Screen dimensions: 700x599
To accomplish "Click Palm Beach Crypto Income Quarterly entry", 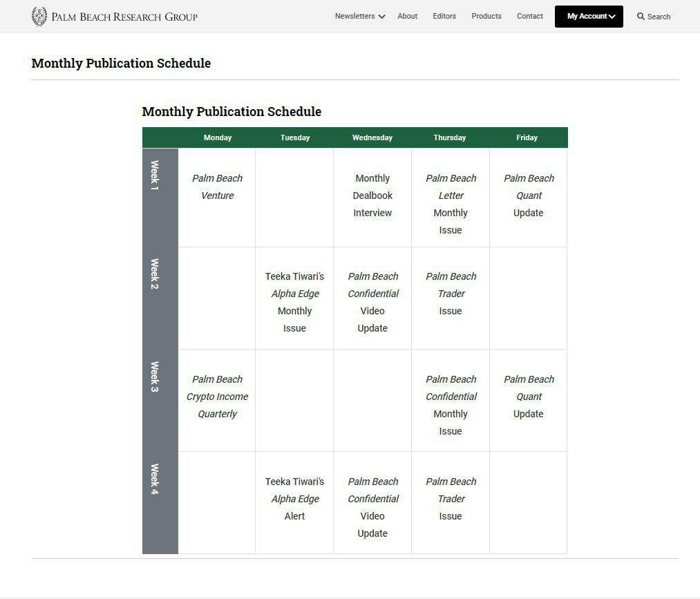I will pyautogui.click(x=217, y=397).
